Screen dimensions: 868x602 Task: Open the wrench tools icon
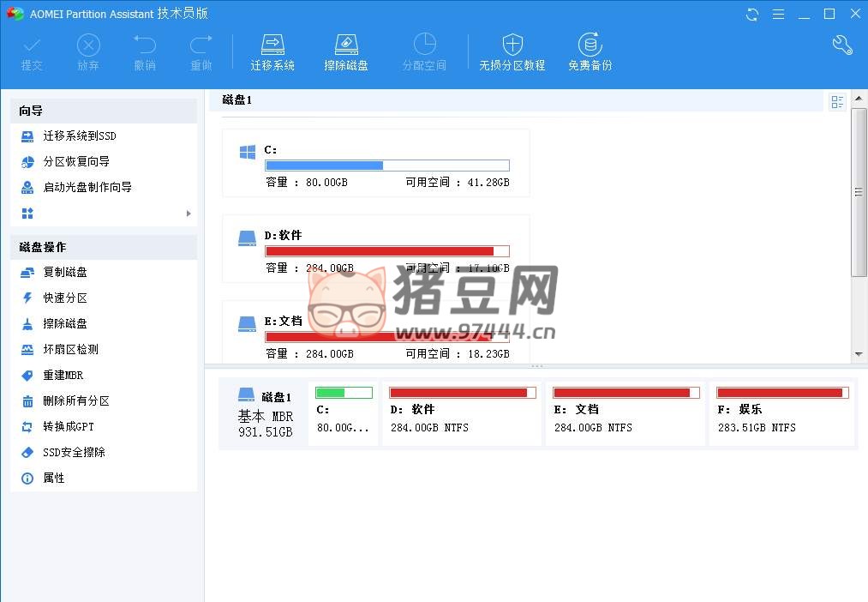click(842, 45)
